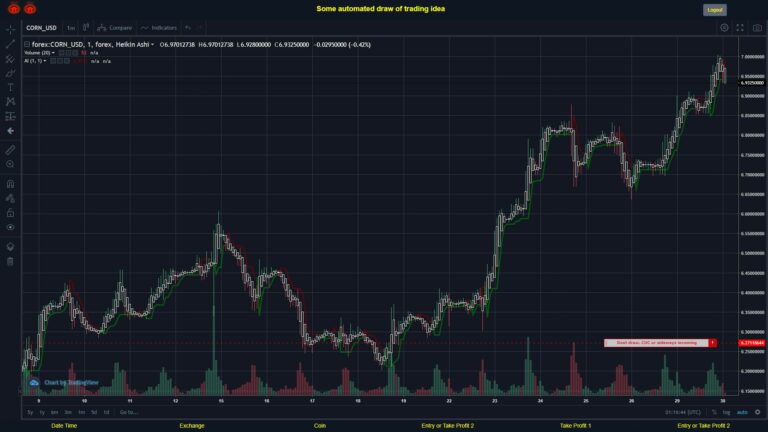
Task: Take a chart snapshot with camera icon
Action: [757, 28]
